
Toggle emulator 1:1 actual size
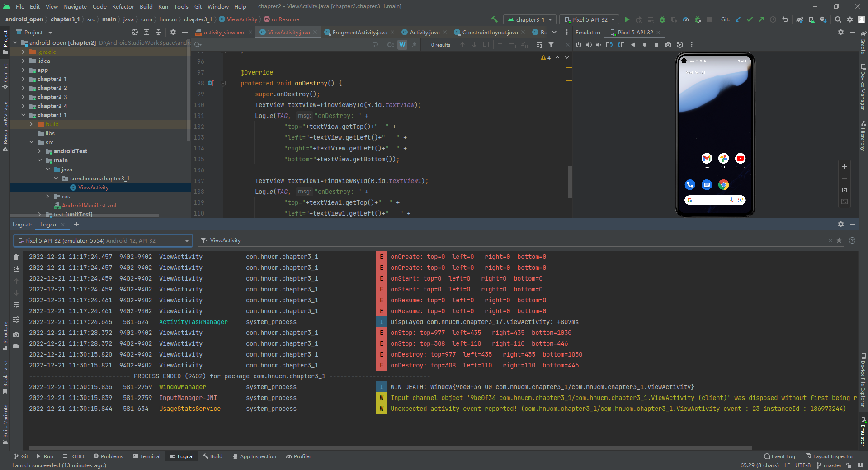pyautogui.click(x=844, y=190)
